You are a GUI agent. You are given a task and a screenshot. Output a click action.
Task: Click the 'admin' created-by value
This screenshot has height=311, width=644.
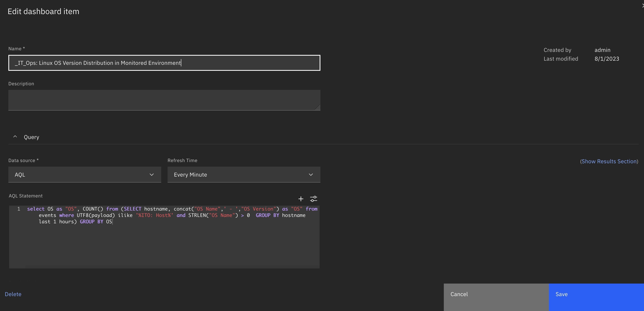click(602, 50)
